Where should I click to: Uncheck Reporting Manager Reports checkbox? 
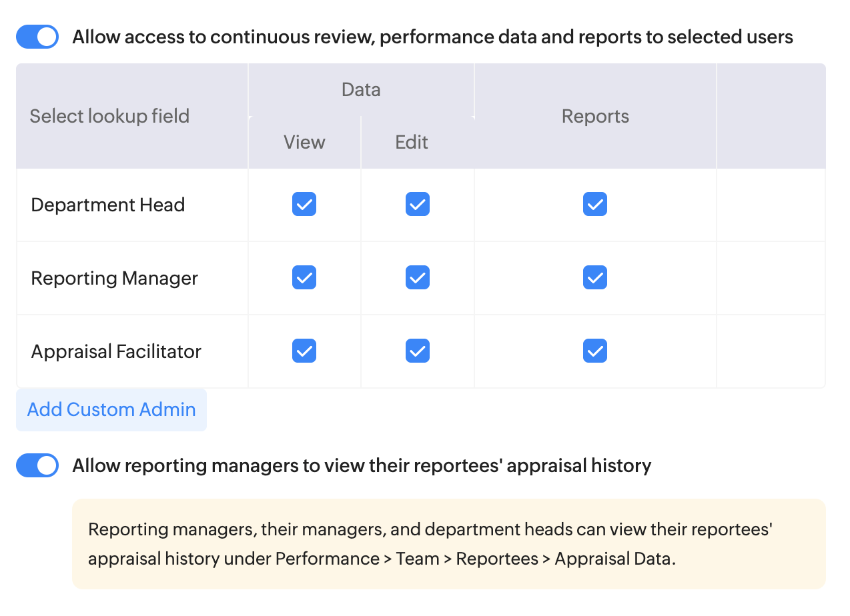[x=595, y=278]
